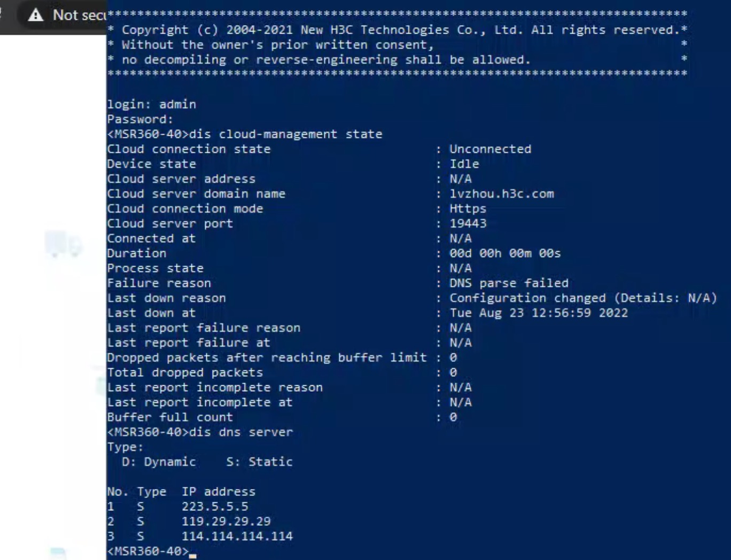The image size is (731, 560).
Task: Click the "dis dns server" command text
Action: pos(241,432)
